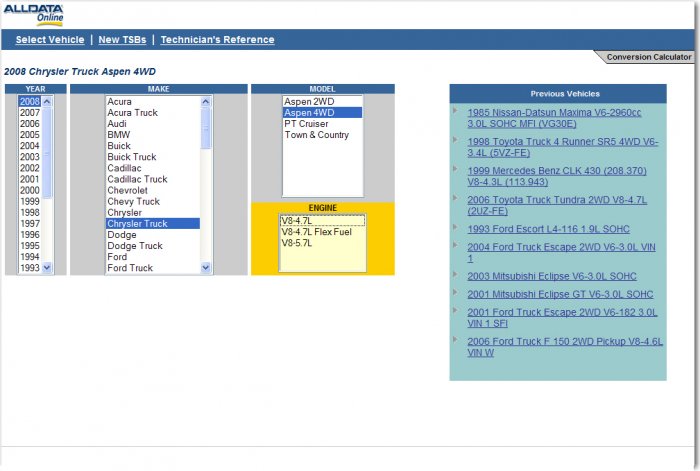700x471 pixels.
Task: Click the Make list scrollbar thumb
Action: 205,129
